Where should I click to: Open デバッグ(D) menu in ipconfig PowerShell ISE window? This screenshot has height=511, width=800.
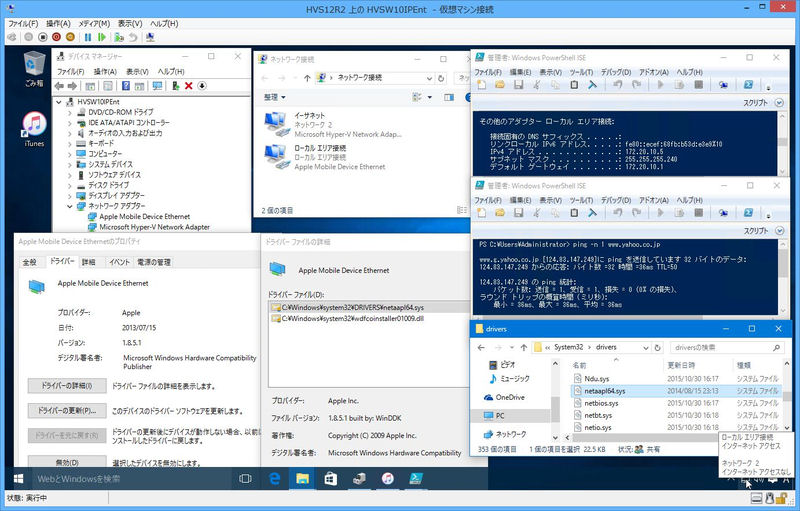616,72
